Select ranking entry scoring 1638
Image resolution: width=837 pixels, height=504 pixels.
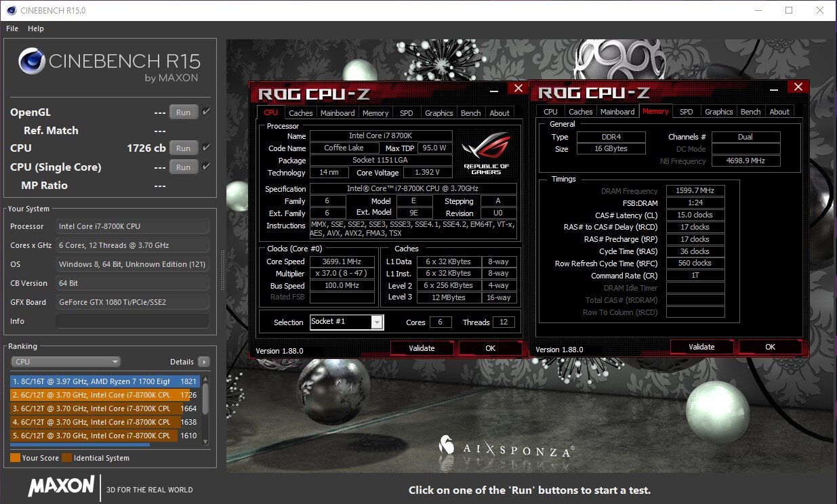105,422
